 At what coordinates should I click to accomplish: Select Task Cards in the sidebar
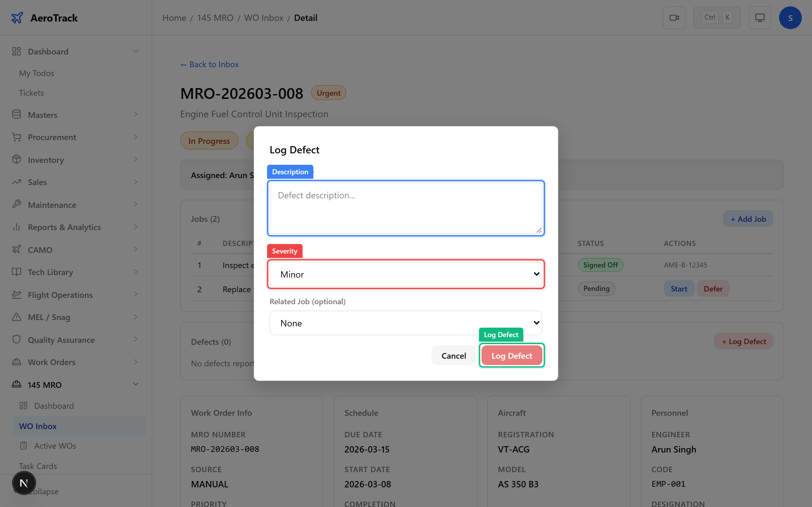pyautogui.click(x=38, y=466)
